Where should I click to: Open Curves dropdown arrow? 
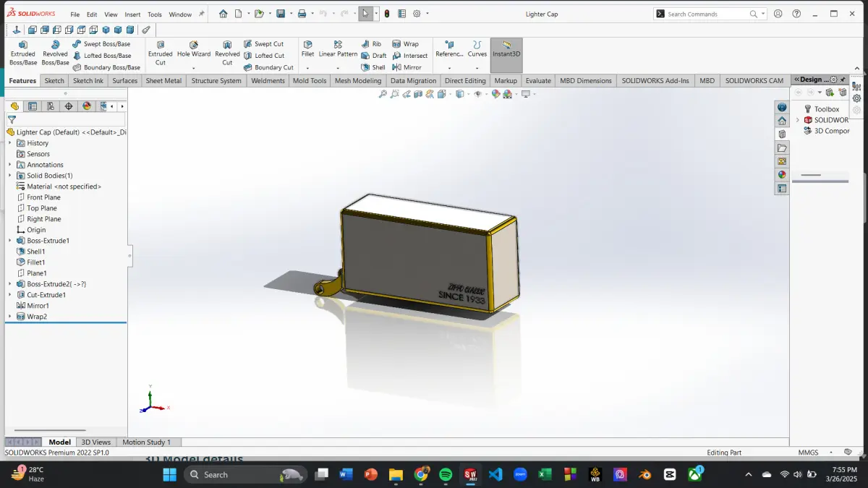coord(477,68)
